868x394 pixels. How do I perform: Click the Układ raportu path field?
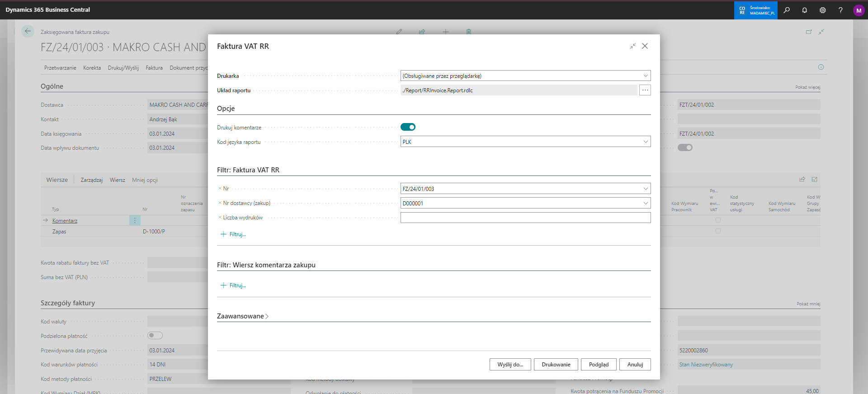pyautogui.click(x=519, y=90)
